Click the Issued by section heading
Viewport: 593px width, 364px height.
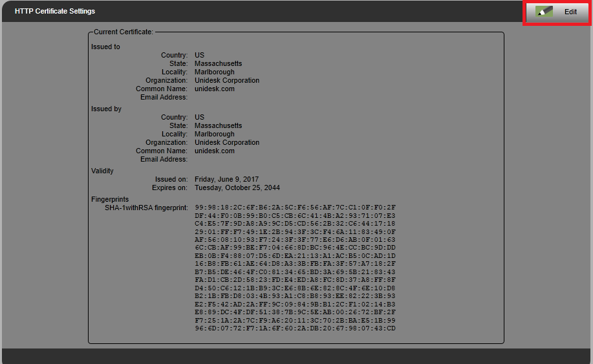click(x=106, y=109)
